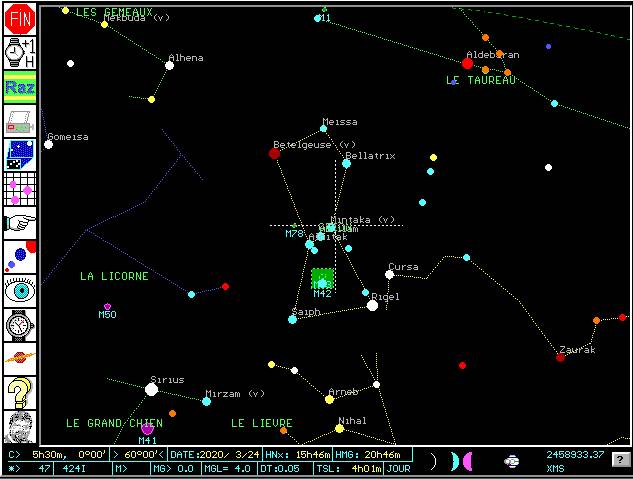Click the MGL= 4.0 limit magnitude field

[228, 469]
